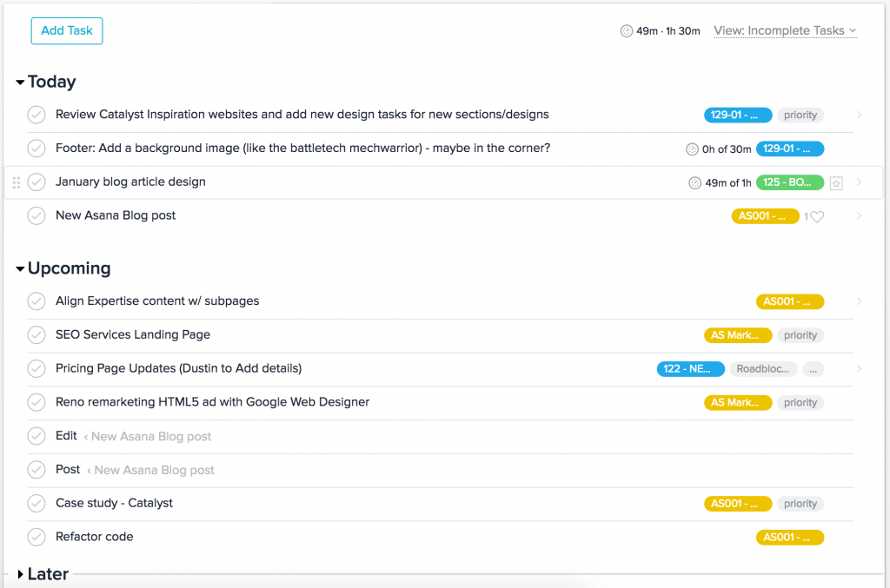890x588 pixels.
Task: Click the clock icon showing 0h of 30m
Action: point(692,149)
